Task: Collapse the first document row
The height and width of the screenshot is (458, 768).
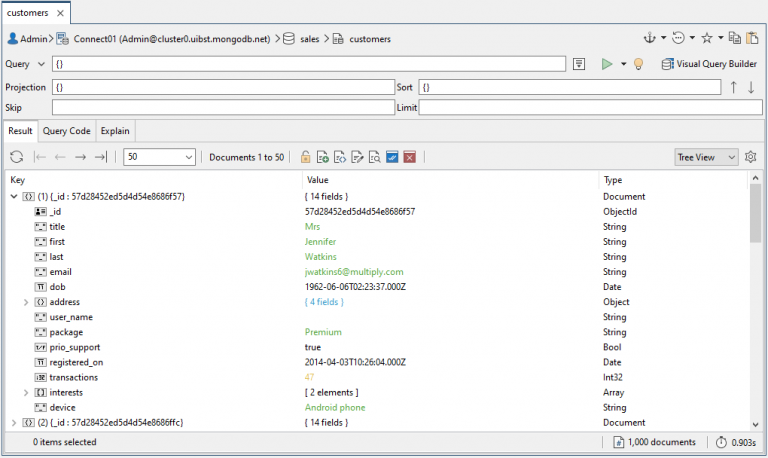Action: (13, 197)
